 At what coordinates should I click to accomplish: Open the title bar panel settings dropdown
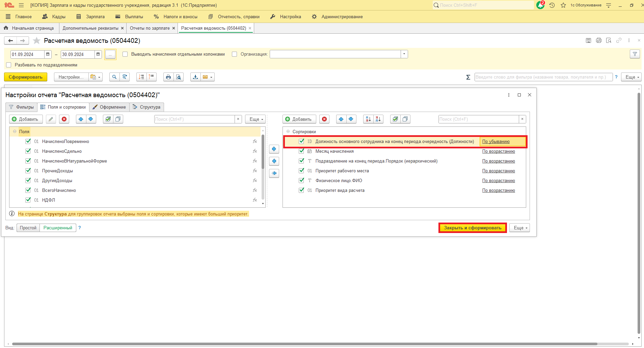point(609,5)
